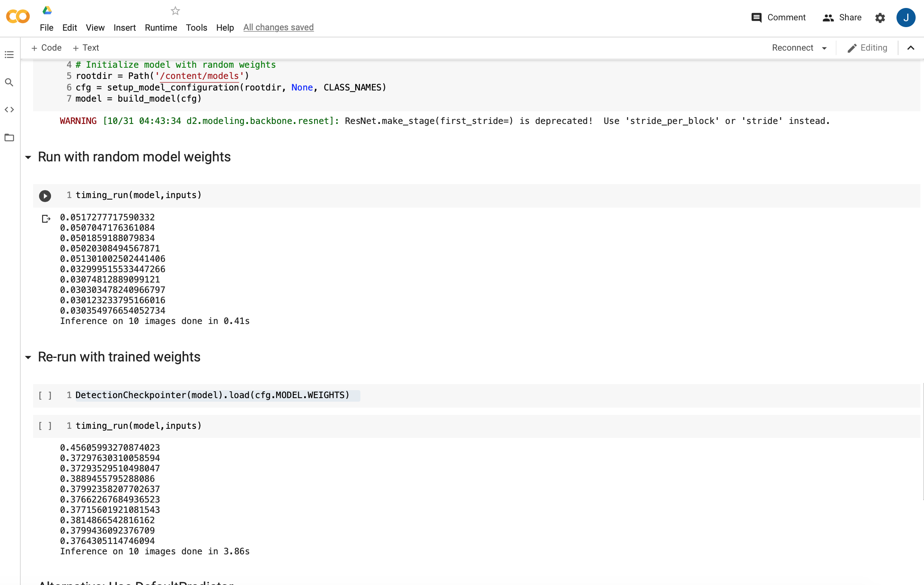Open the Runtime menu
This screenshot has width=924, height=585.
coord(161,27)
